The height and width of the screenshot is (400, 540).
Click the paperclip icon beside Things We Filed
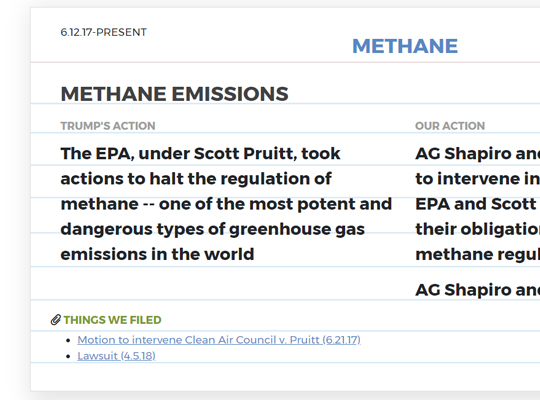pyautogui.click(x=56, y=320)
